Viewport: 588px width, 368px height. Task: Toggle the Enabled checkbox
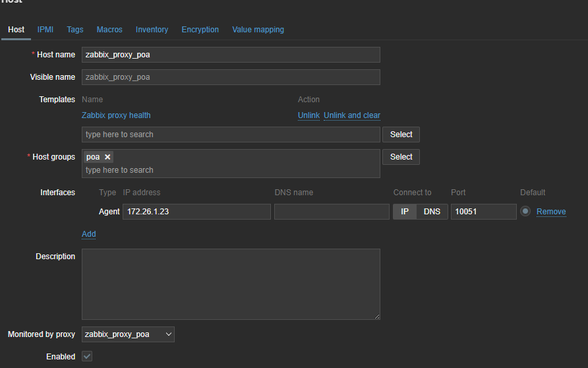[87, 356]
